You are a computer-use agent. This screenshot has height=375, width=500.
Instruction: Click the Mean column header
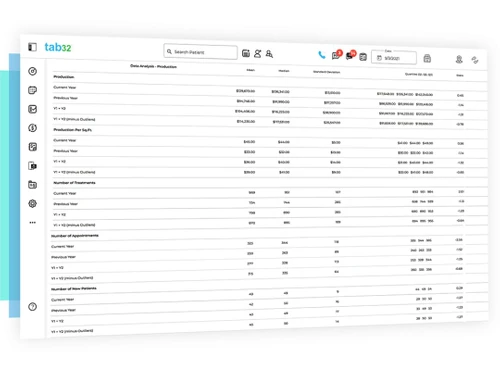pyautogui.click(x=250, y=70)
